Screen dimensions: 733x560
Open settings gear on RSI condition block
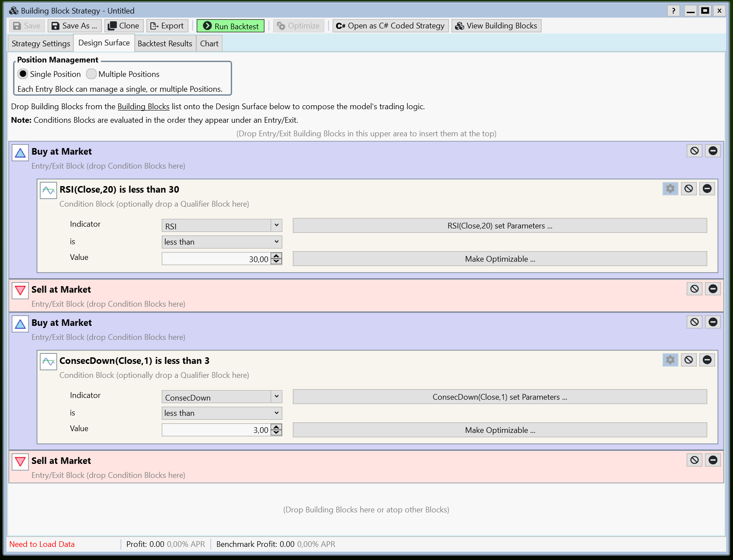[x=670, y=189]
